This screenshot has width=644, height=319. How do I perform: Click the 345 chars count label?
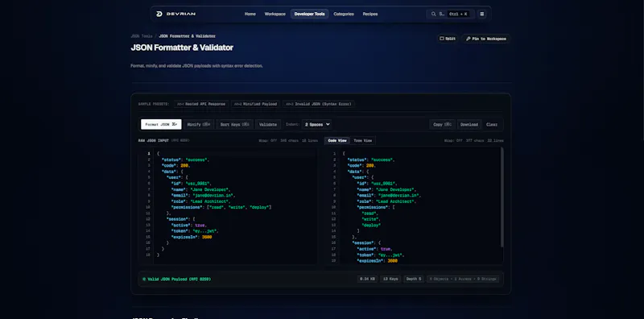(x=289, y=141)
